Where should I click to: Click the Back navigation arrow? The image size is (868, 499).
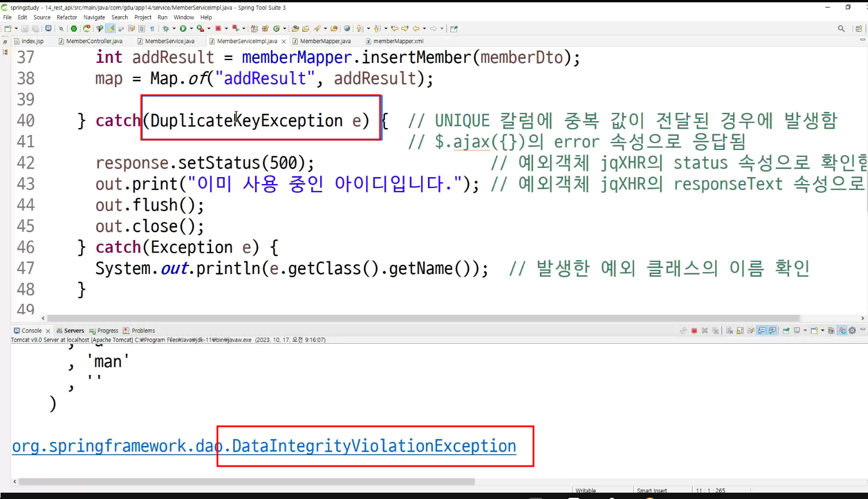click(x=416, y=28)
